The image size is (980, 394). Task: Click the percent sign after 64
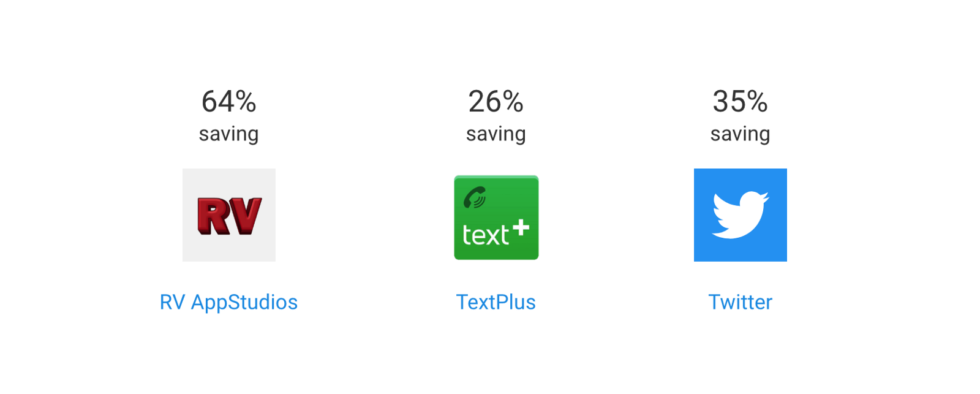tap(246, 102)
